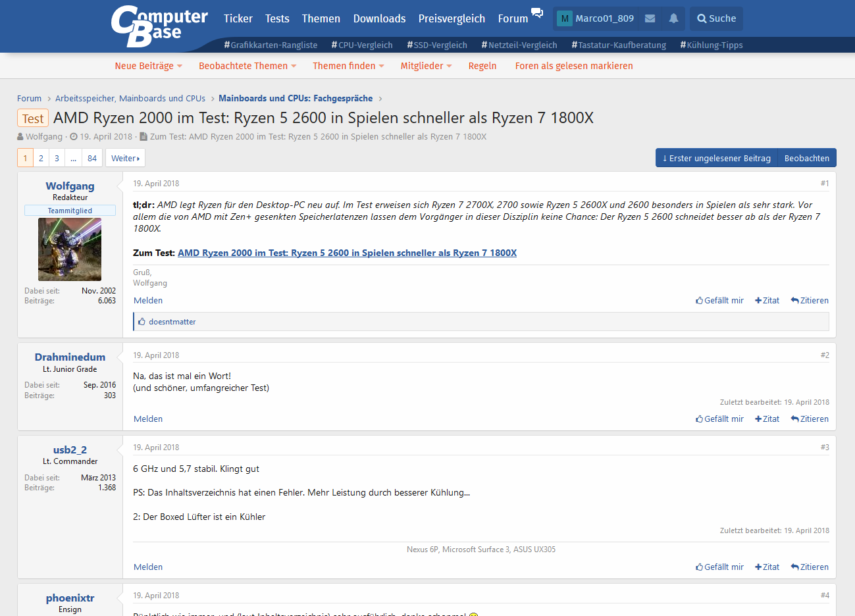The height and width of the screenshot is (616, 855).
Task: Open permalink #3 of usb2_2's post
Action: tap(825, 448)
